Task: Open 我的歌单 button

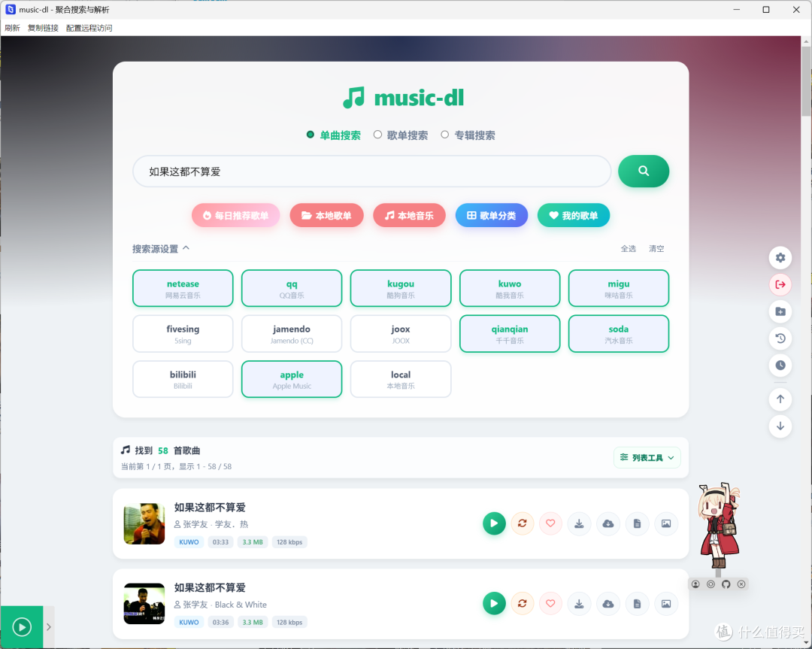Action: 573,216
